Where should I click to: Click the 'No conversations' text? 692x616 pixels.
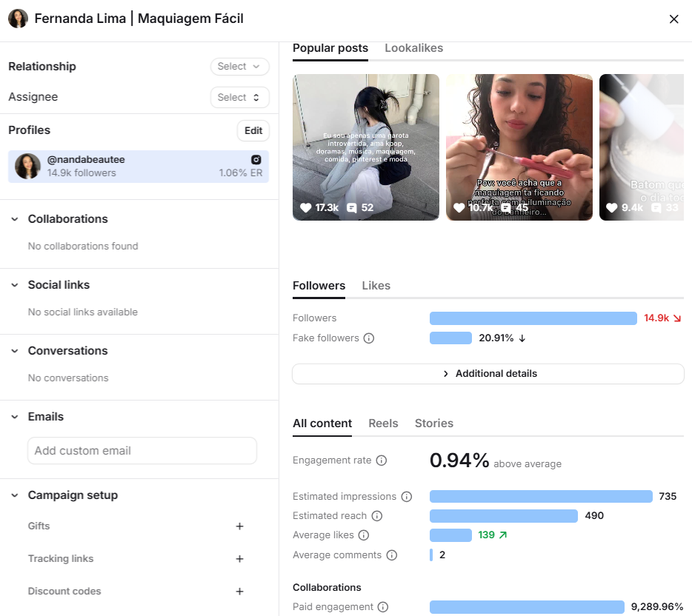click(68, 378)
